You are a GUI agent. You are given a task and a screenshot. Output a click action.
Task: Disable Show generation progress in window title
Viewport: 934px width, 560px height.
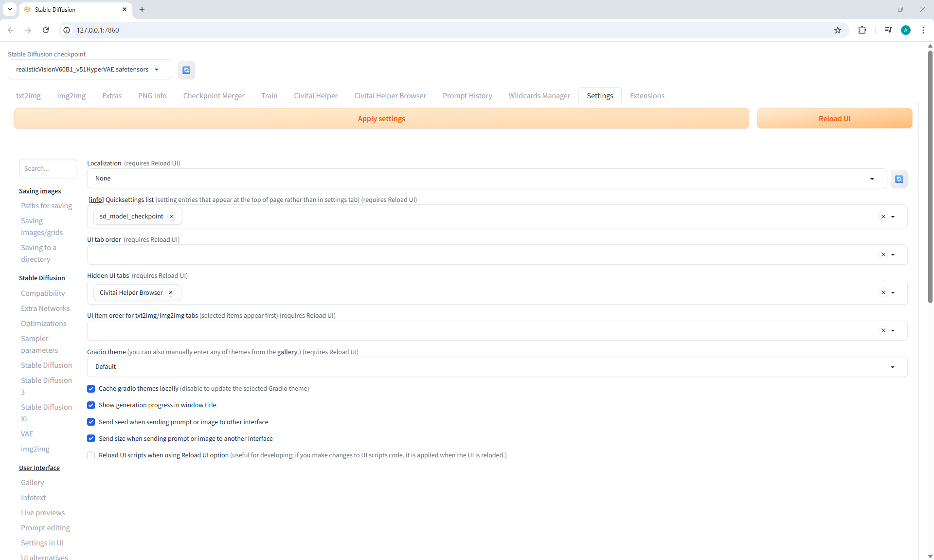click(91, 405)
